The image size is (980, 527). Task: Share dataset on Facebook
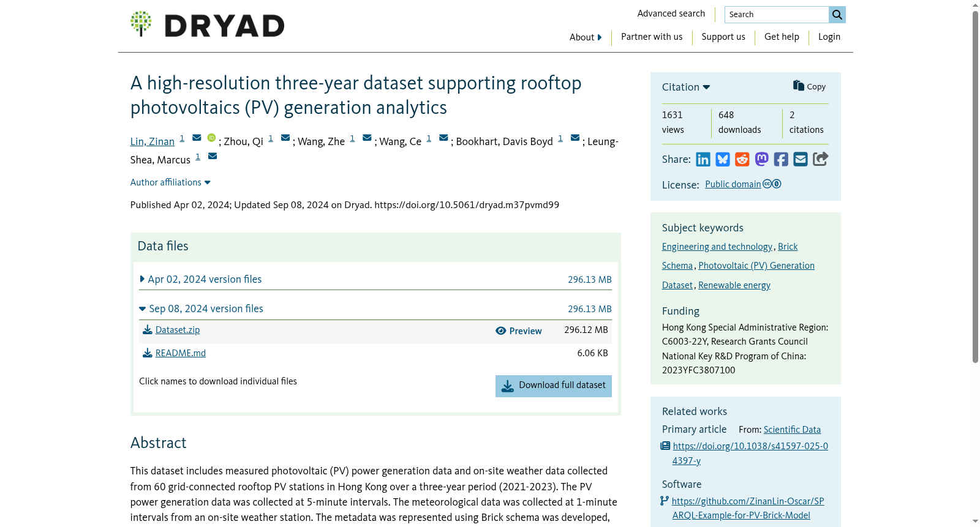click(x=781, y=160)
